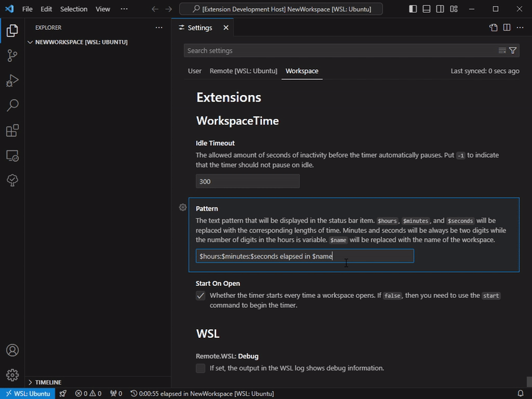Click errors and warnings status item
This screenshot has width=532, height=399.
click(88, 394)
